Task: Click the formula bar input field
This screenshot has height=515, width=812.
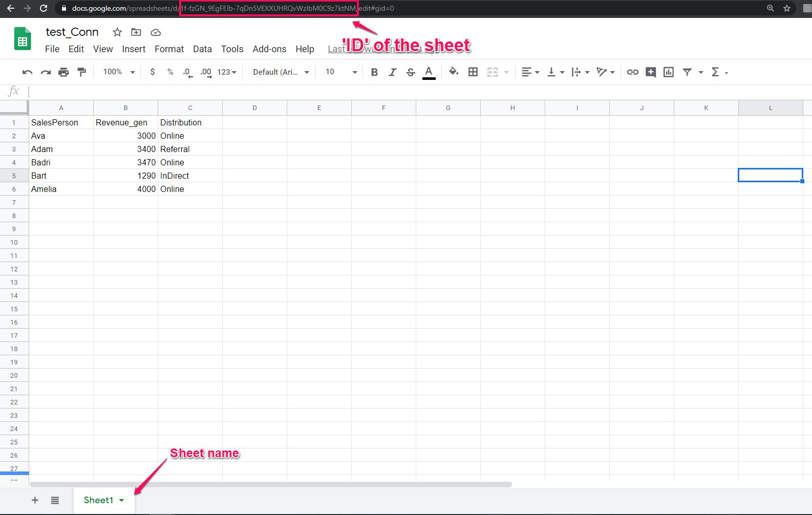Action: pos(410,92)
